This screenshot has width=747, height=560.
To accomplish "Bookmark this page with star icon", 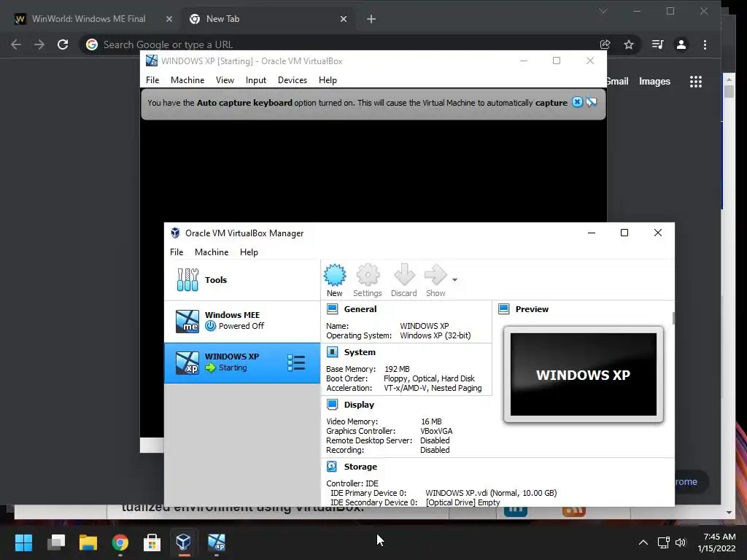I will tap(629, 44).
